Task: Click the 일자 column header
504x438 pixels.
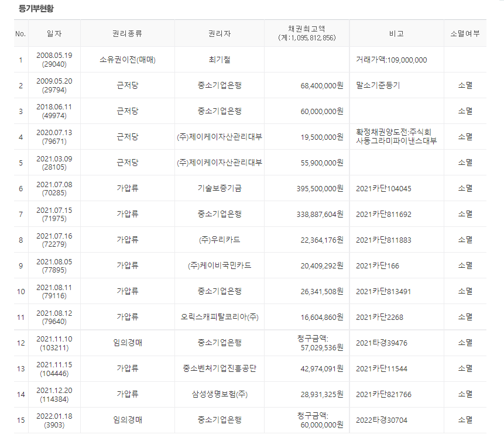Action: coord(54,33)
